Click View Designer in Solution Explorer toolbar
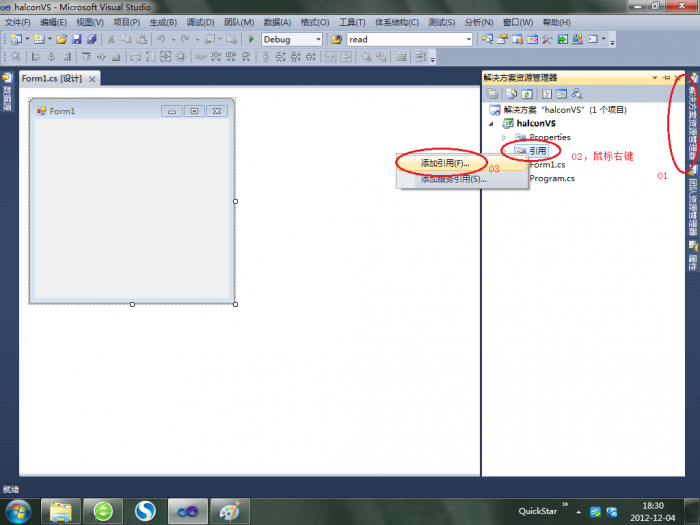The width and height of the screenshot is (700, 525). [562, 94]
